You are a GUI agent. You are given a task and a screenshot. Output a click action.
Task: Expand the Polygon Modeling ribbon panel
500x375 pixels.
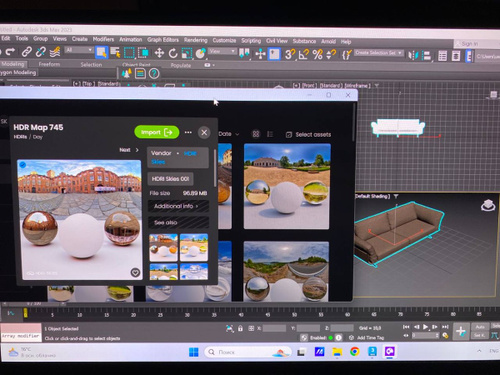(x=19, y=72)
